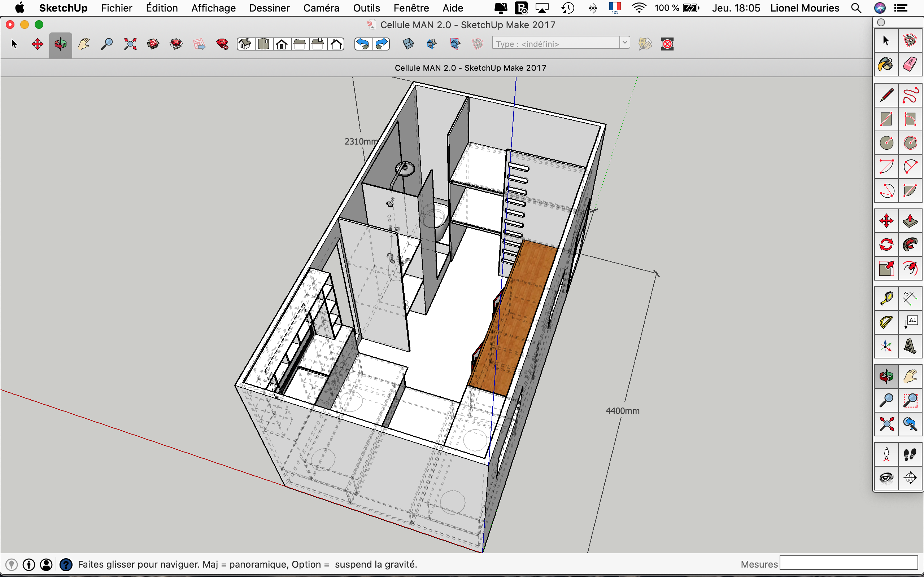Pick the pink Eraser tool
924x577 pixels.
coord(910,65)
